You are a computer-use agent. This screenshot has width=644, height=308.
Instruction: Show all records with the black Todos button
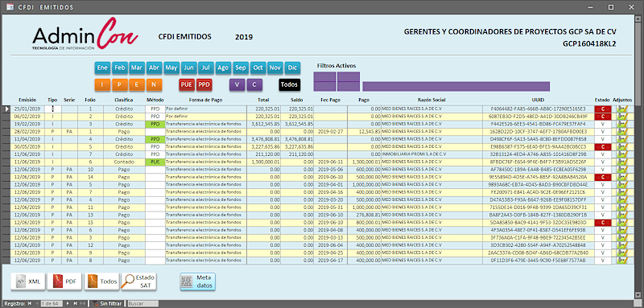[x=290, y=84]
